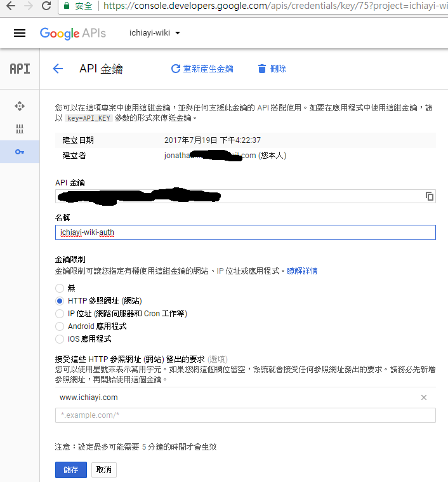The height and width of the screenshot is (482, 448).
Task: Reload the page with the refresh icon
Action: pyautogui.click(x=46, y=6)
